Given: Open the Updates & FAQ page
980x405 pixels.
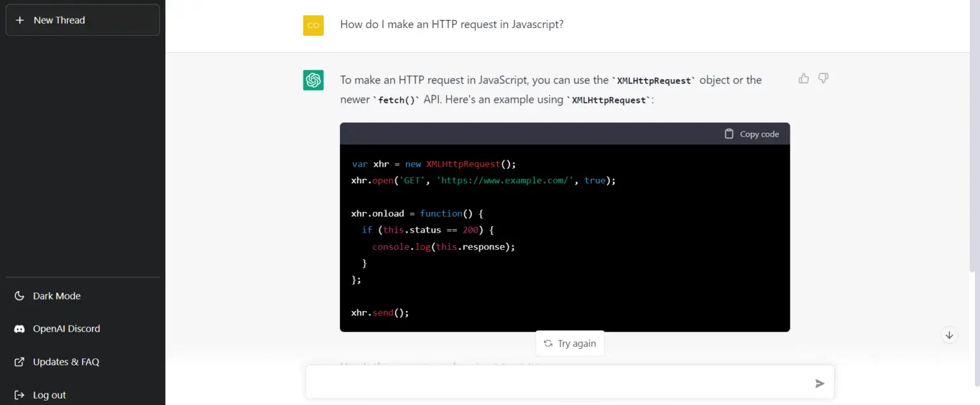Looking at the screenshot, I should 66,362.
